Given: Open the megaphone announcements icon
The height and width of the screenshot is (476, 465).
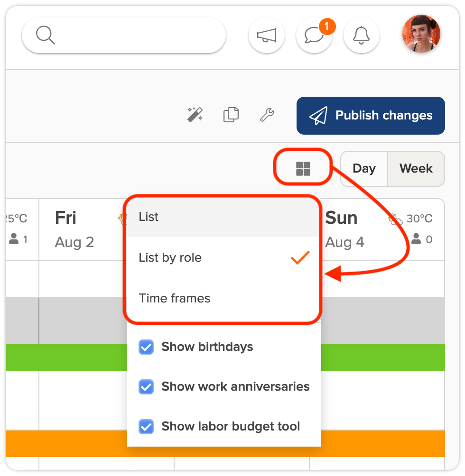Looking at the screenshot, I should [266, 36].
